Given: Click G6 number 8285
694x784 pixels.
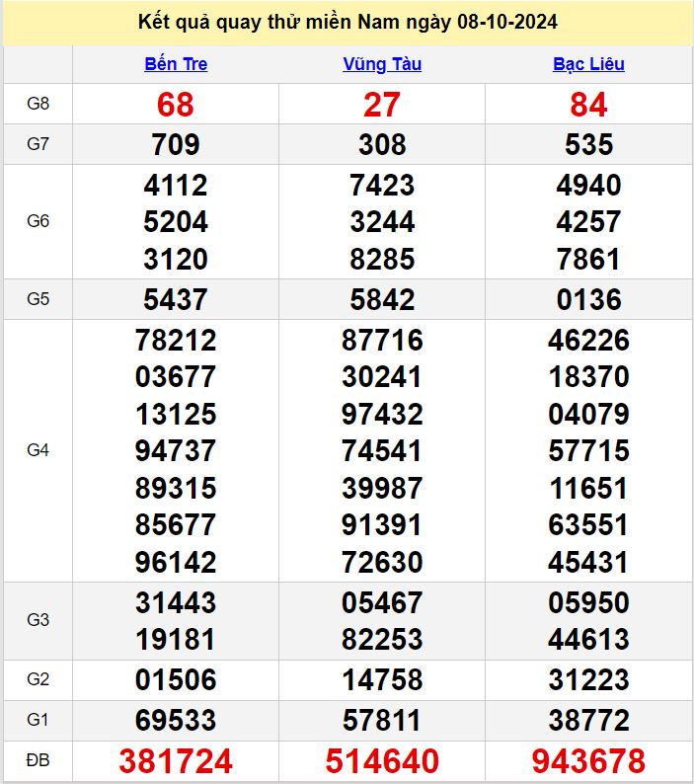Looking at the screenshot, I should [382, 259].
